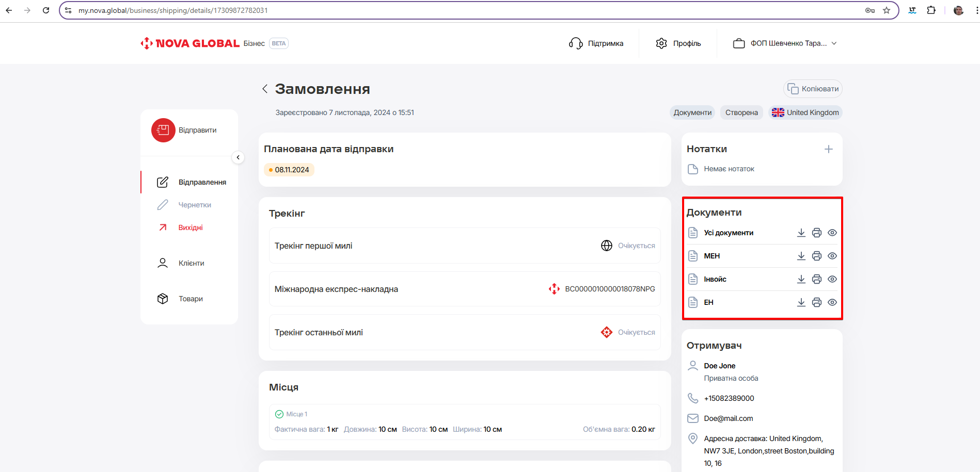Viewport: 980px width, 472px height.
Task: Open Товари in the sidebar
Action: 190,299
